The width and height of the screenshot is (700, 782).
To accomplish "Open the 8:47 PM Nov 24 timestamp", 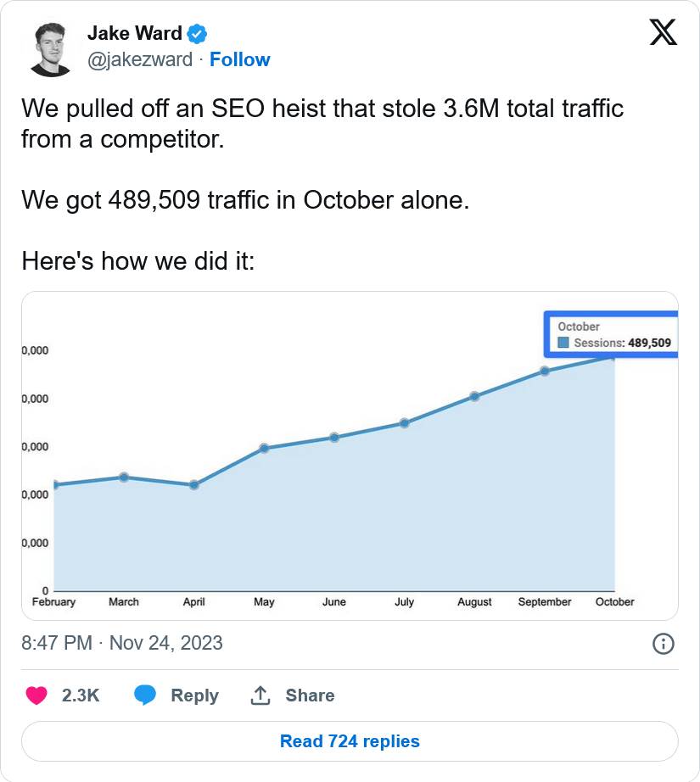I will [x=121, y=643].
